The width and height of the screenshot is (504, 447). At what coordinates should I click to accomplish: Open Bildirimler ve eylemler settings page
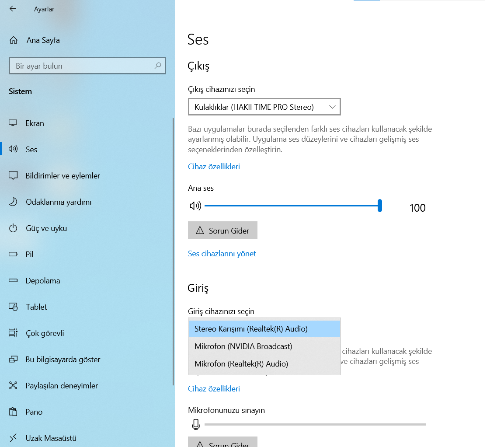pyautogui.click(x=63, y=176)
